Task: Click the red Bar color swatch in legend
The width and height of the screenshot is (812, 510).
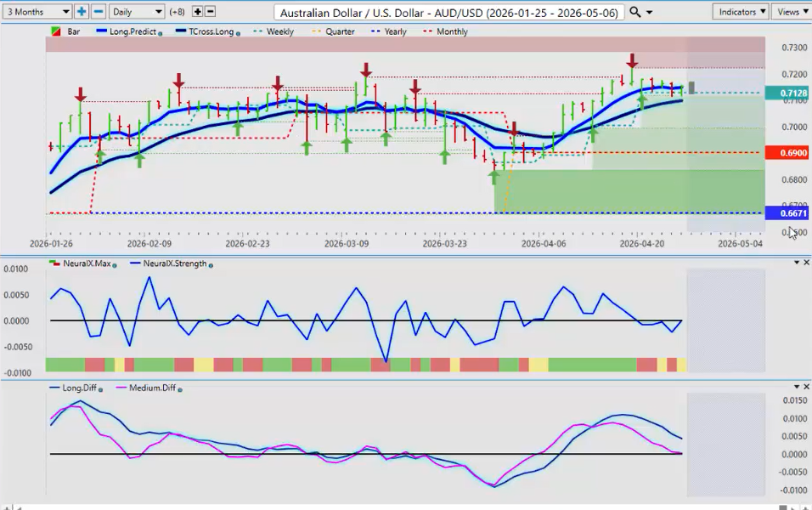Action: (56, 31)
